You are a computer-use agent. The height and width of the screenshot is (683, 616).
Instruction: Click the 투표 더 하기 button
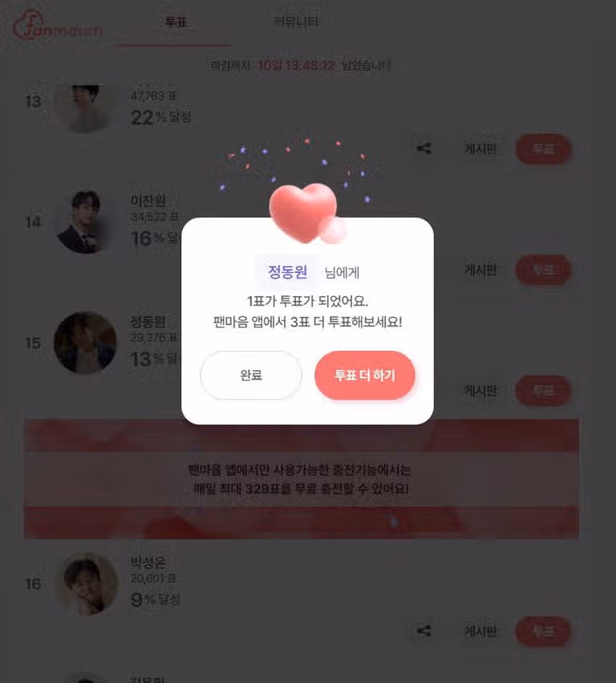coord(365,375)
